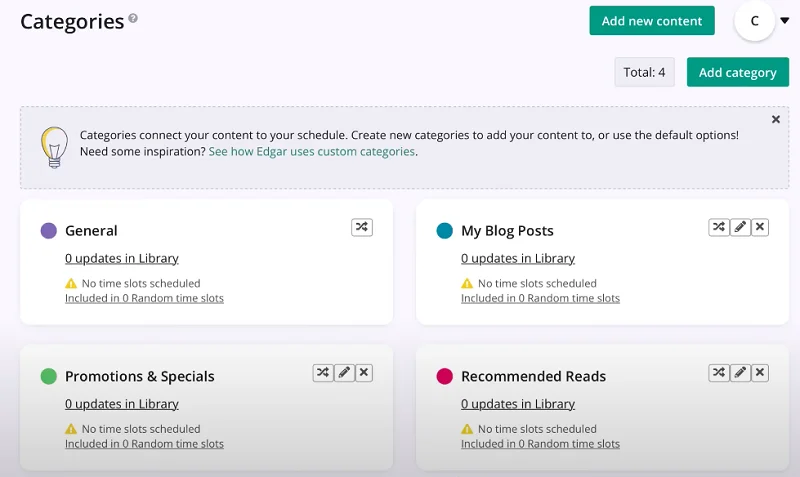Toggle random order for My Blog Posts
800x477 pixels.
[718, 228]
